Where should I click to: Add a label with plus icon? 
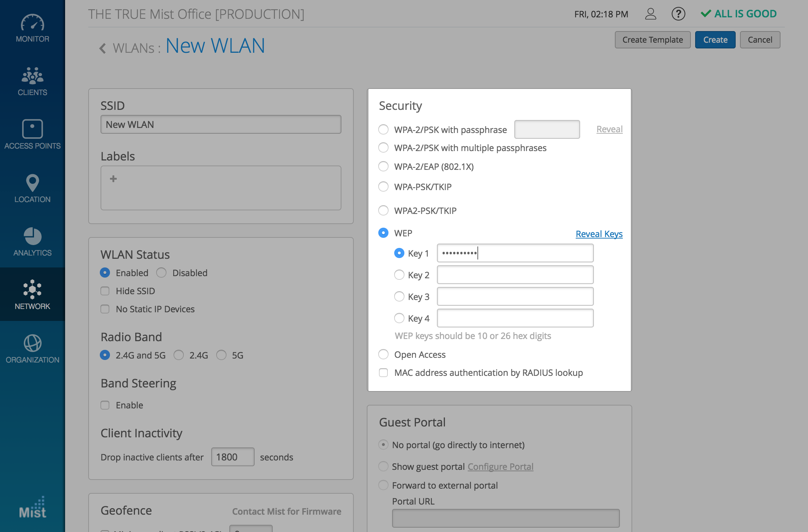tap(113, 179)
